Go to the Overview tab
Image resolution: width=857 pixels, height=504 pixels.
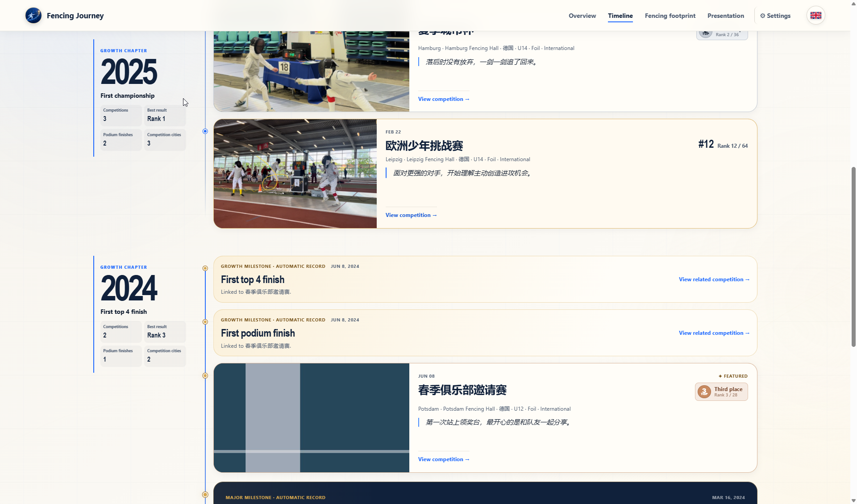click(x=582, y=16)
